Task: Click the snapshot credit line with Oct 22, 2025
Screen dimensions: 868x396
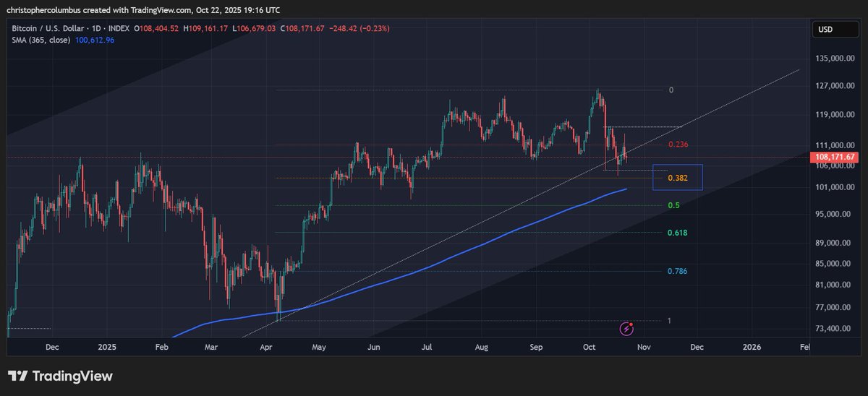Action: click(x=144, y=10)
